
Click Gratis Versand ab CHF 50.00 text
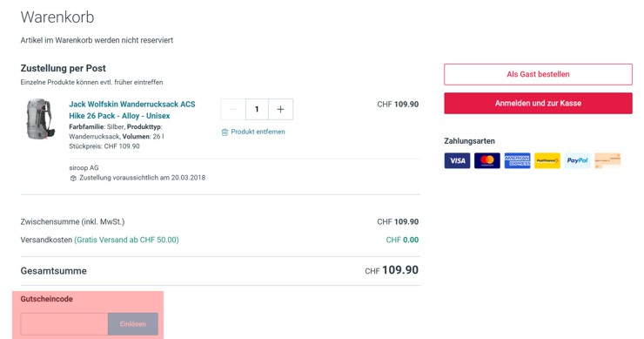click(x=126, y=240)
